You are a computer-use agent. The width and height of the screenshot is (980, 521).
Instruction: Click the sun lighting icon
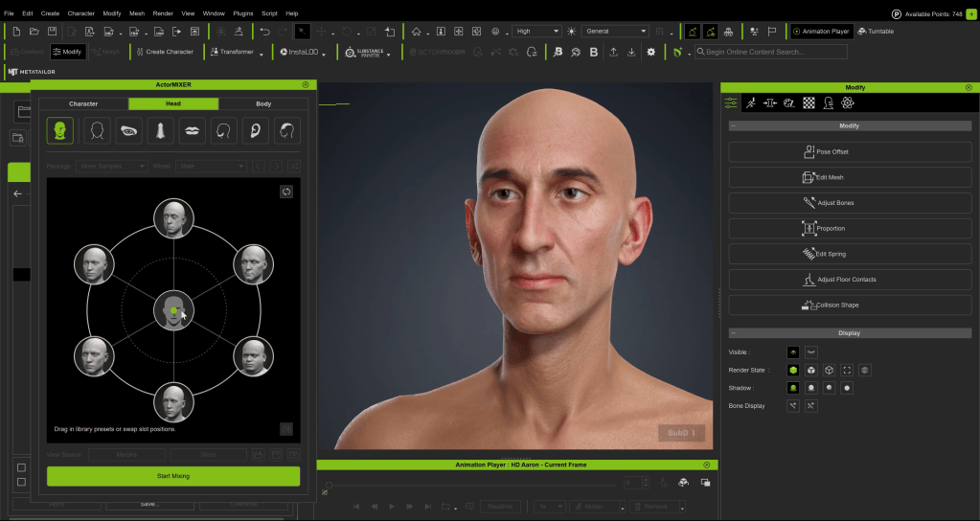571,32
